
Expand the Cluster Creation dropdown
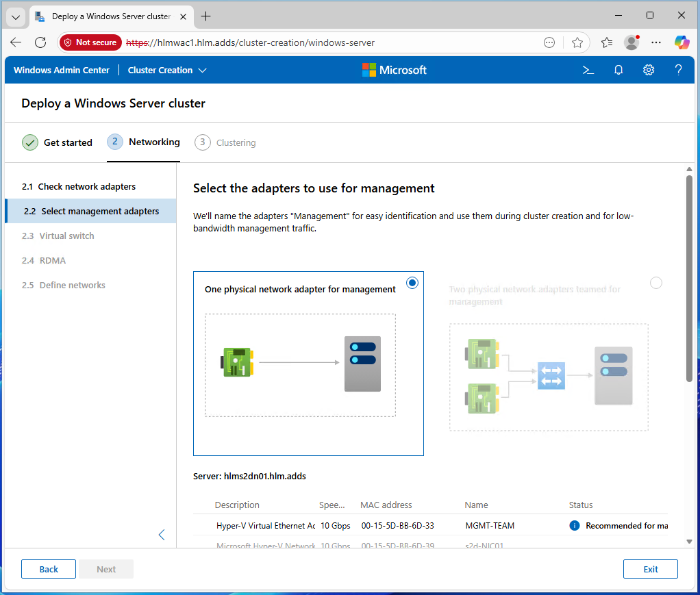click(167, 70)
